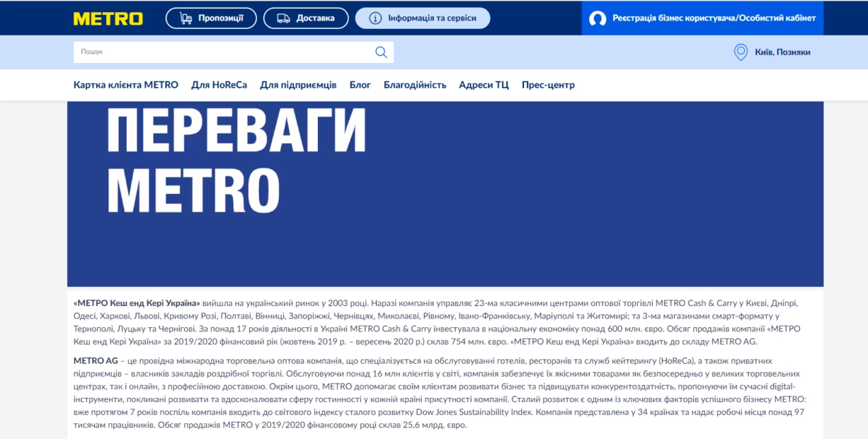
Task: Go to Картка клієнта METRO
Action: coord(126,85)
